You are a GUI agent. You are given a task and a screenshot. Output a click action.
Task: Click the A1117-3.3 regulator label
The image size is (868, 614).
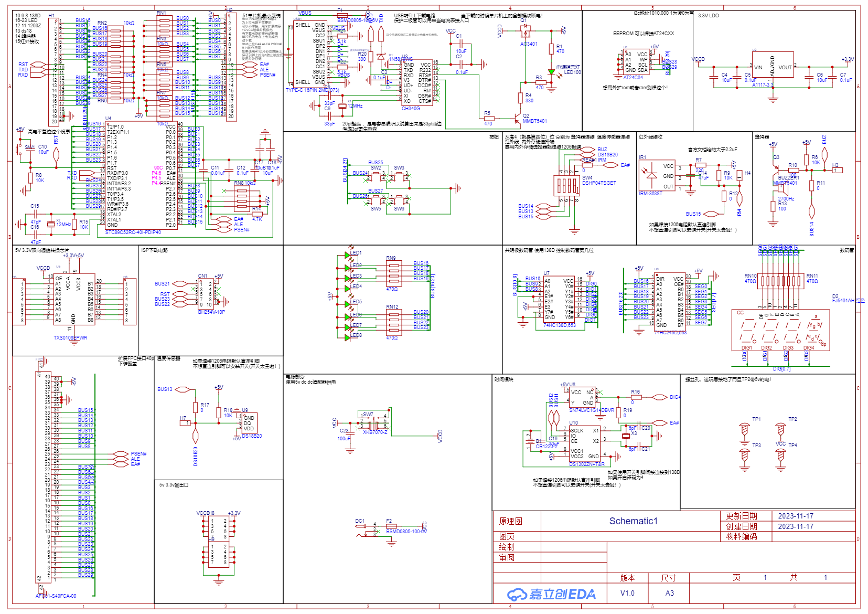pos(763,84)
